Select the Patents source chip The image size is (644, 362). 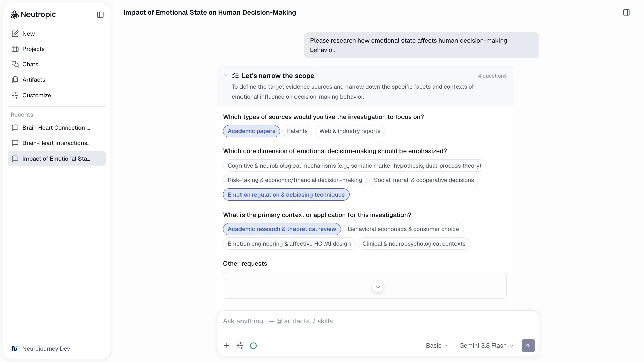click(297, 131)
